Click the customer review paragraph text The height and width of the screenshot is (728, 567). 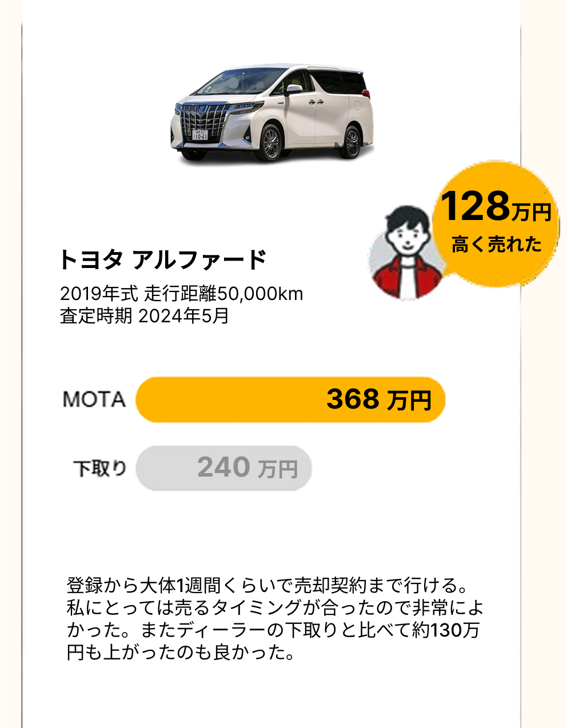(x=275, y=619)
